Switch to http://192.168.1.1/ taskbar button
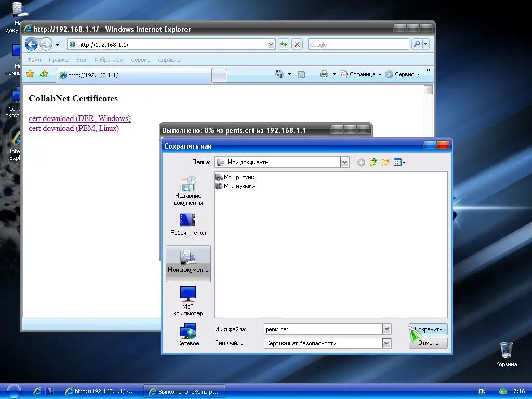 point(100,391)
